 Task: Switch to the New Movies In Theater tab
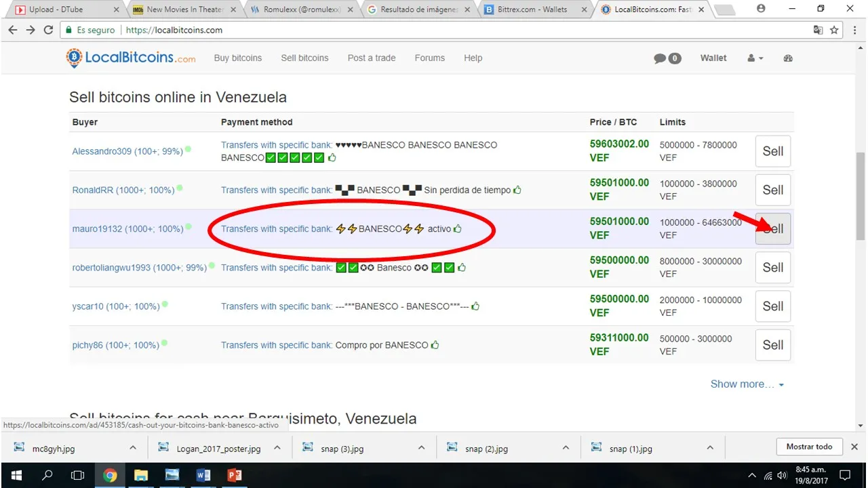coord(183,9)
